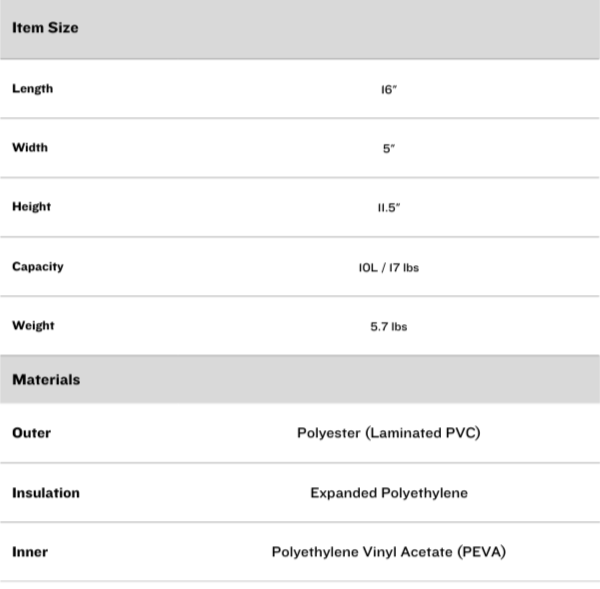This screenshot has height=589, width=600.
Task: Click the (Laminated PVC) parenthetical text
Action: click(423, 433)
